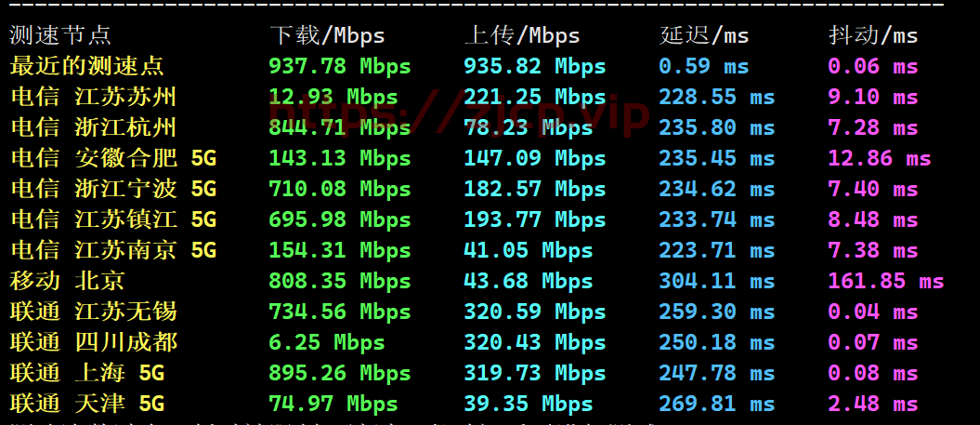Click download value 74.97 Mbps
Image resolution: width=980 pixels, height=425 pixels.
click(x=333, y=404)
